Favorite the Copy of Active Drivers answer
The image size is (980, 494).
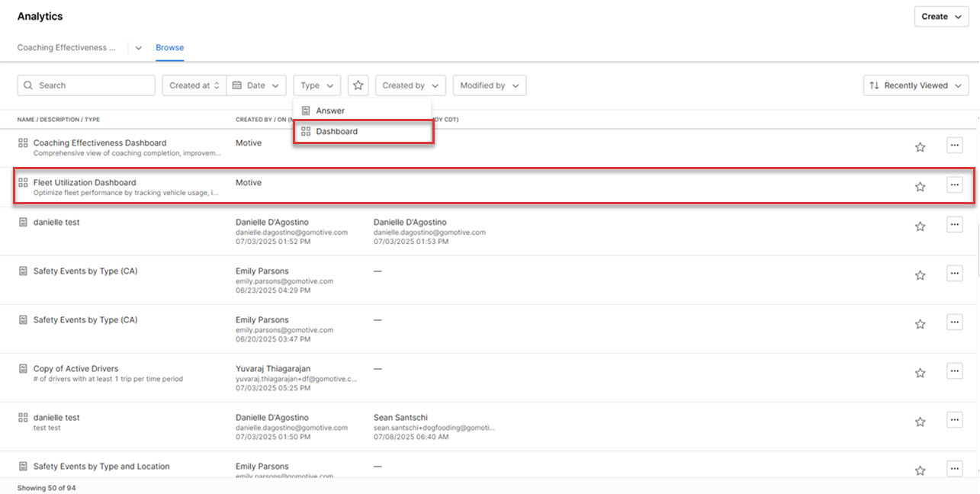(x=920, y=371)
